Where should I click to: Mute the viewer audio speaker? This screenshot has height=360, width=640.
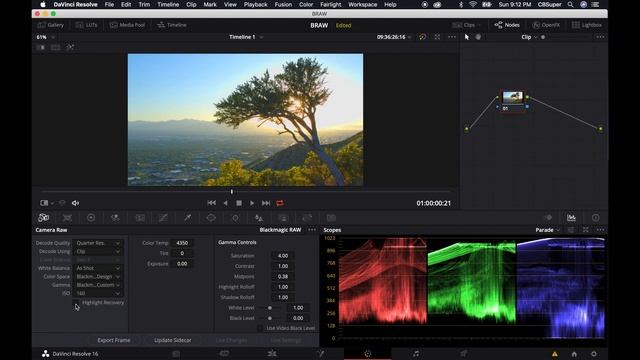pos(76,203)
